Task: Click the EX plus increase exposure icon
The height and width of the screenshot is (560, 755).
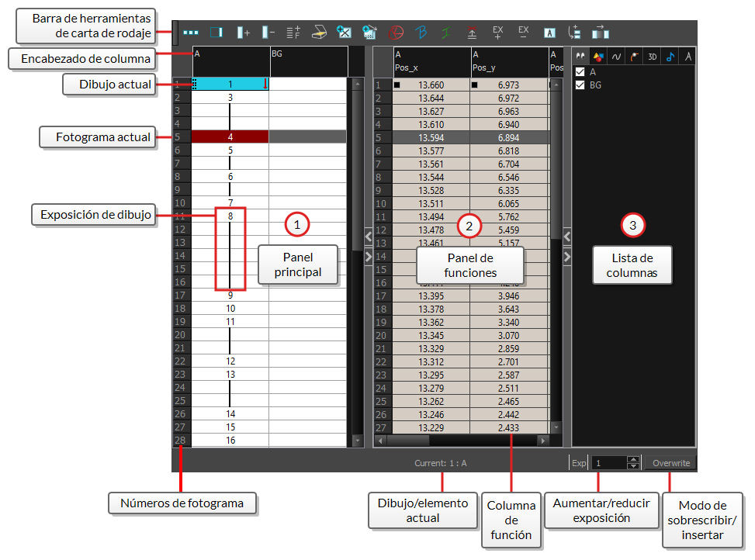Action: pyautogui.click(x=498, y=33)
